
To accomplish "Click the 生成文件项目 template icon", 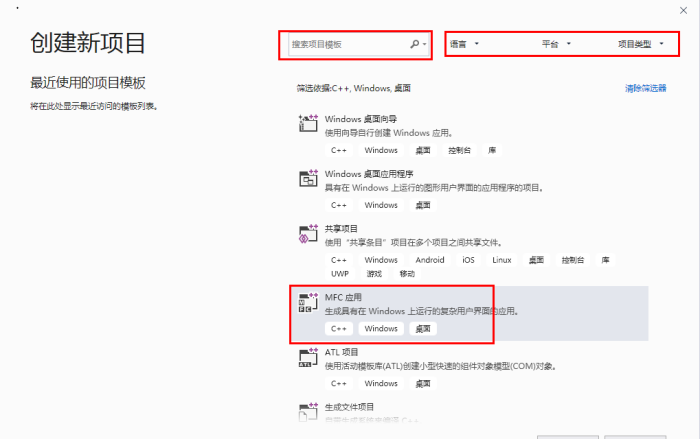I will point(308,412).
